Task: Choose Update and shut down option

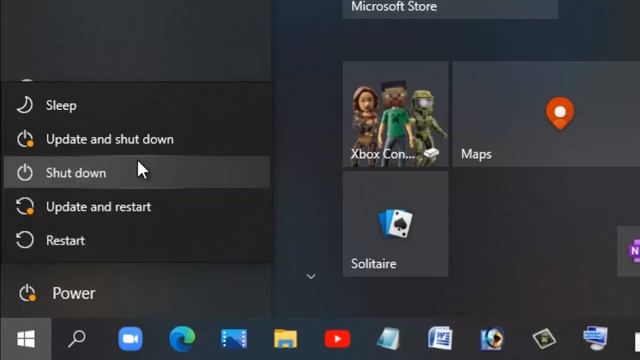Action: (x=137, y=140)
